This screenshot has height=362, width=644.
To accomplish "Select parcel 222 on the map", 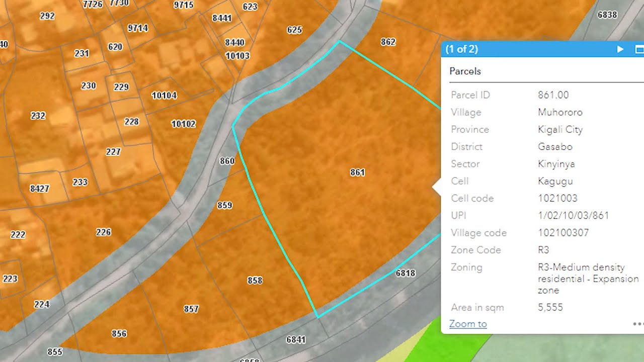I will tap(18, 235).
